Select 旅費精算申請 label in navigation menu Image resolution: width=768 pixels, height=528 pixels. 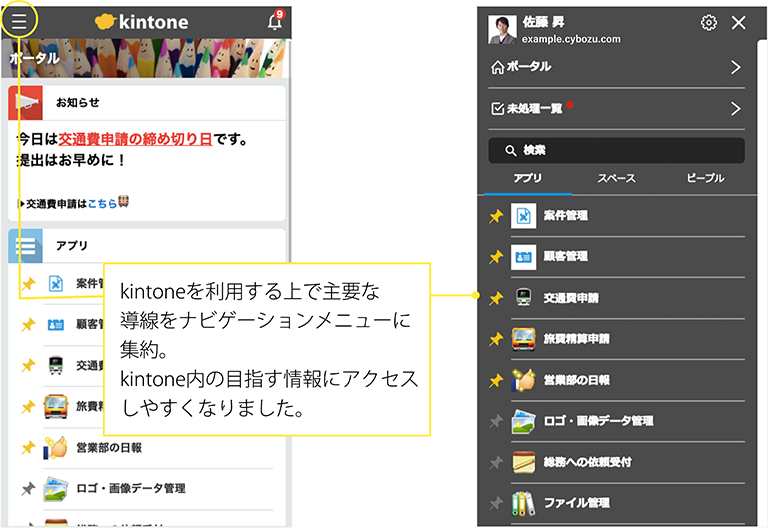tap(576, 339)
